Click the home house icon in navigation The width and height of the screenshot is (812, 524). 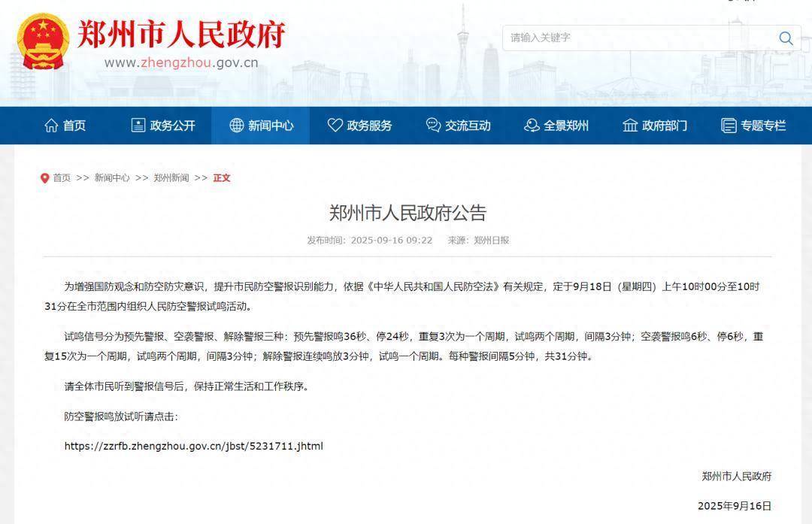tap(51, 126)
